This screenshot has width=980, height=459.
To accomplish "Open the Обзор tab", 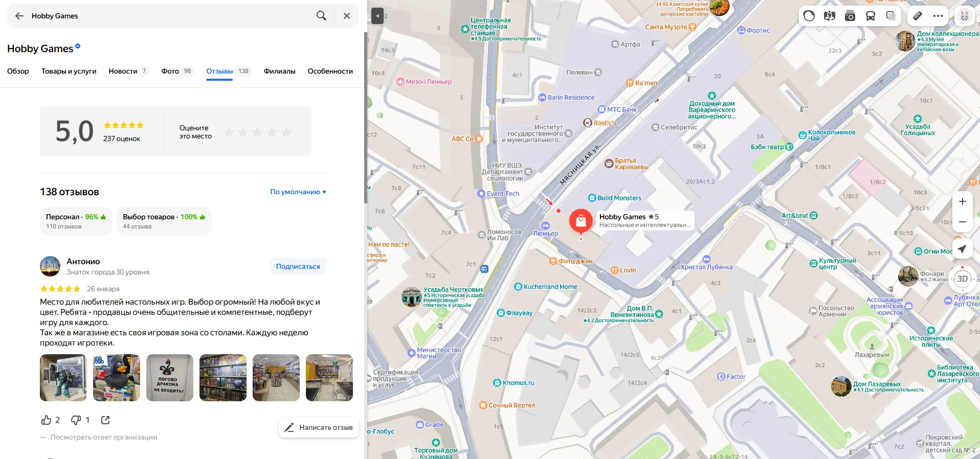I will 18,71.
